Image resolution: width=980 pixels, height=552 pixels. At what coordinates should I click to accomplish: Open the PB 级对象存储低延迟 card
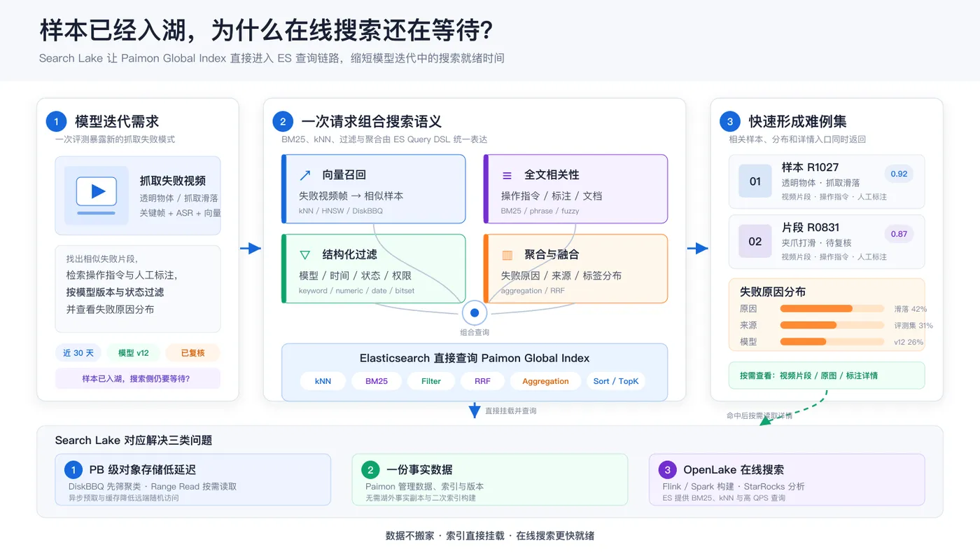(193, 480)
